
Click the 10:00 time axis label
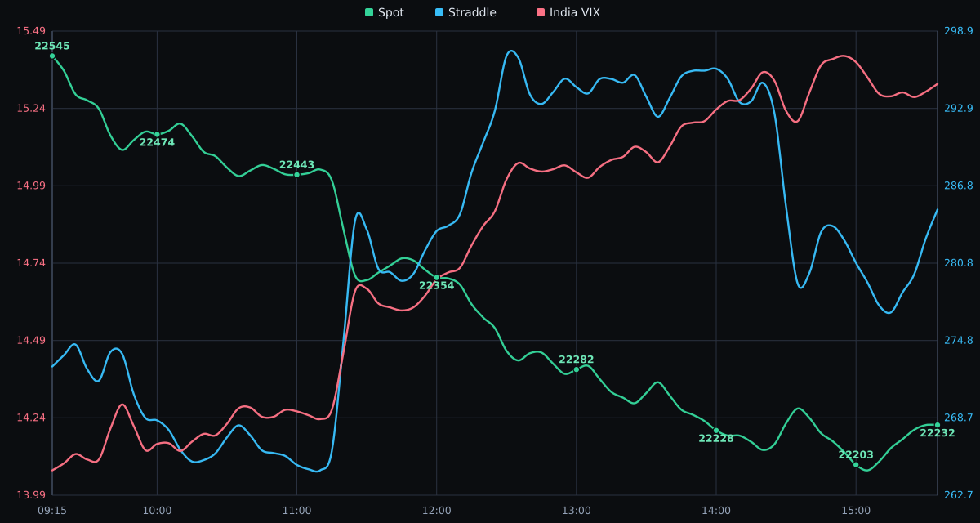click(x=157, y=511)
